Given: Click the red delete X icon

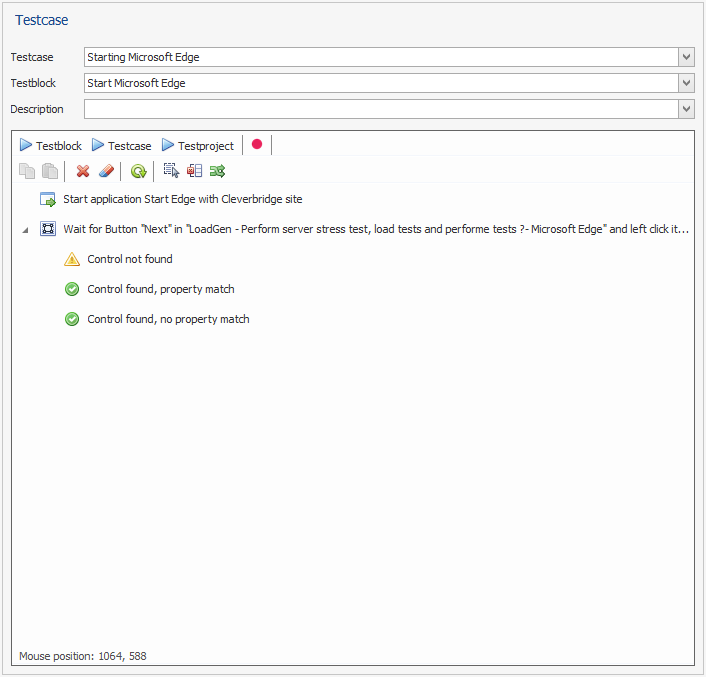Looking at the screenshot, I should point(83,171).
